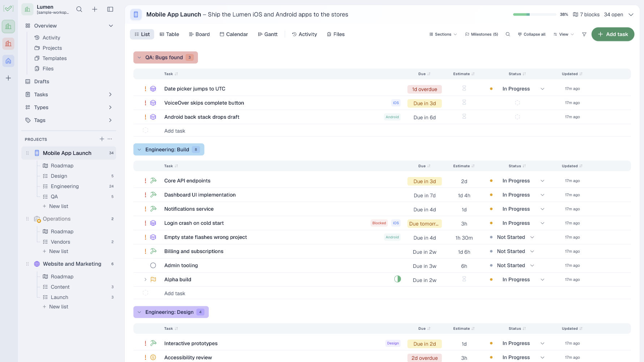Click the half-filled progress circle on Alpha build
This screenshot has height=362, width=644.
point(398,279)
